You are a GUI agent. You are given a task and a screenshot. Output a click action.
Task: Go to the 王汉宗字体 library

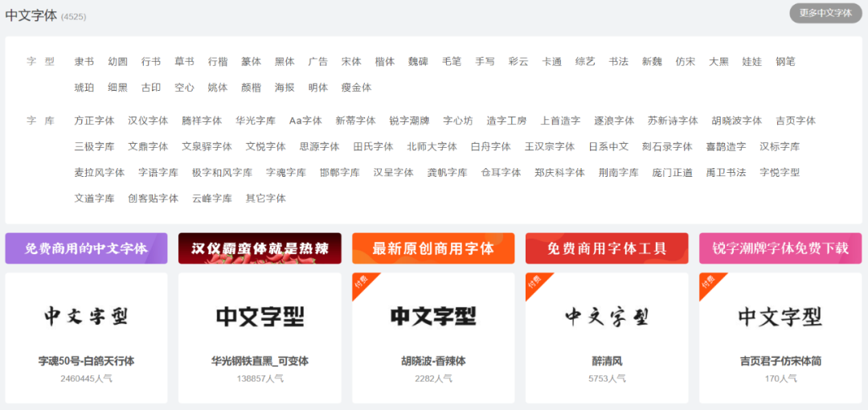tap(550, 146)
